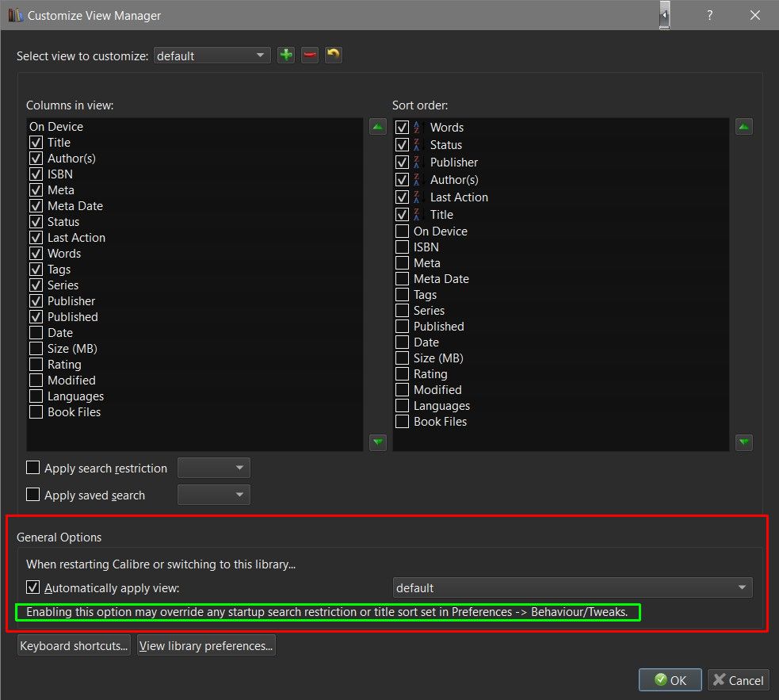779x700 pixels.
Task: Enable the Date column checkbox
Action: 36,333
